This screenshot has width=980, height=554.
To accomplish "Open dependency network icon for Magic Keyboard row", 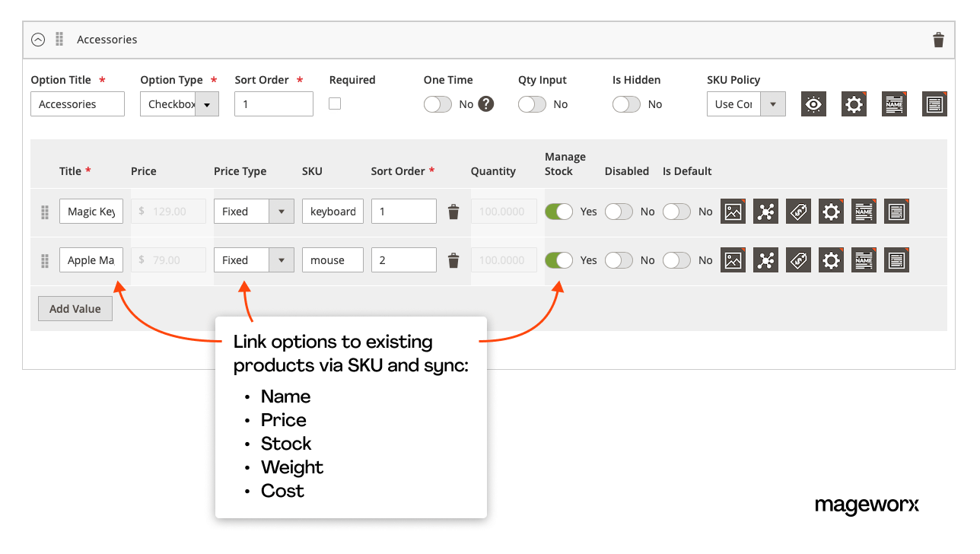I will click(x=765, y=212).
